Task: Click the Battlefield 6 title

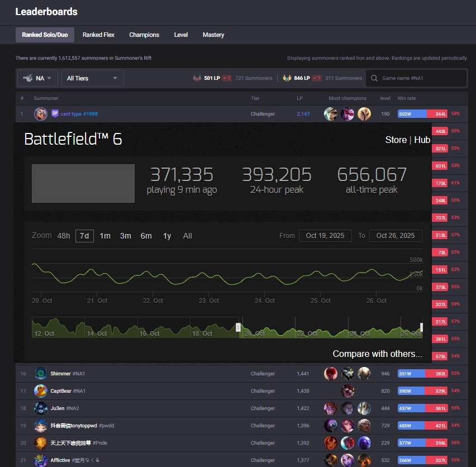Action: point(73,139)
